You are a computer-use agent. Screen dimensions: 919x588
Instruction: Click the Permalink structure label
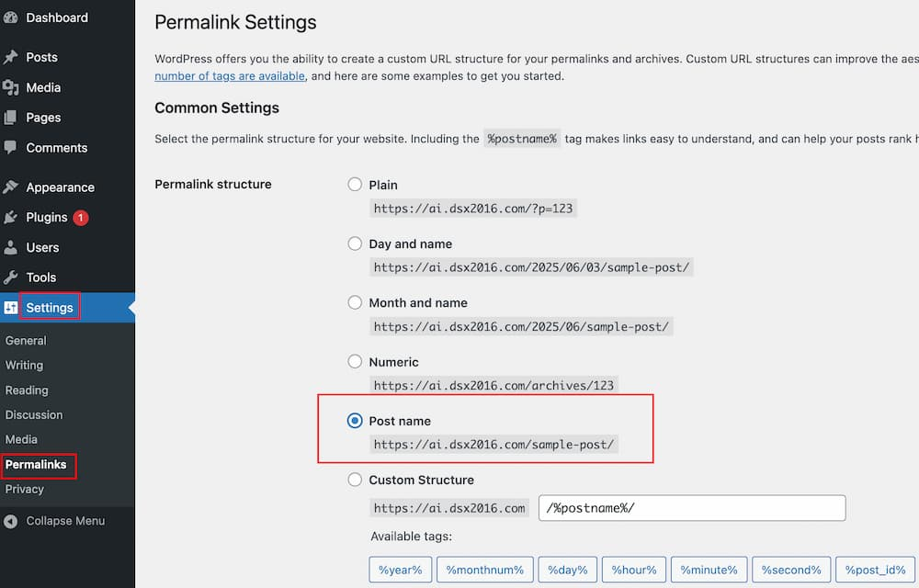click(213, 185)
